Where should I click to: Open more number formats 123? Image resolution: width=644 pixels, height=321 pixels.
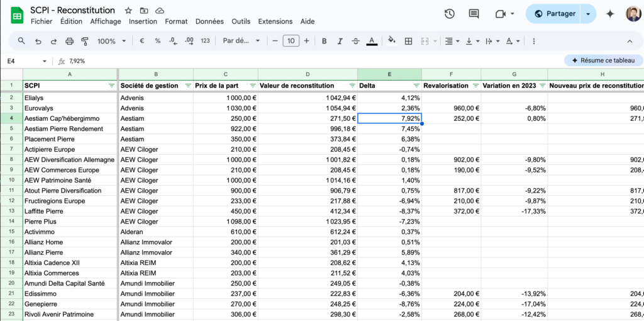pos(206,41)
